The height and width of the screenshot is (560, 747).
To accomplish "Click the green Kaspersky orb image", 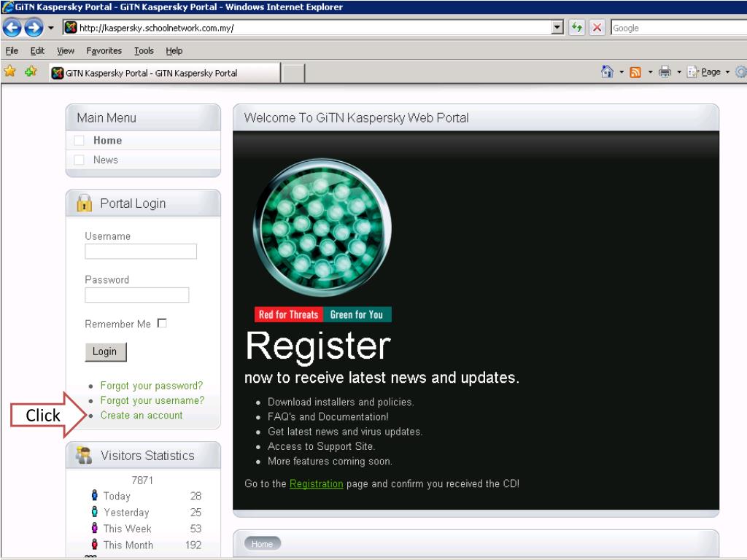I will [322, 227].
